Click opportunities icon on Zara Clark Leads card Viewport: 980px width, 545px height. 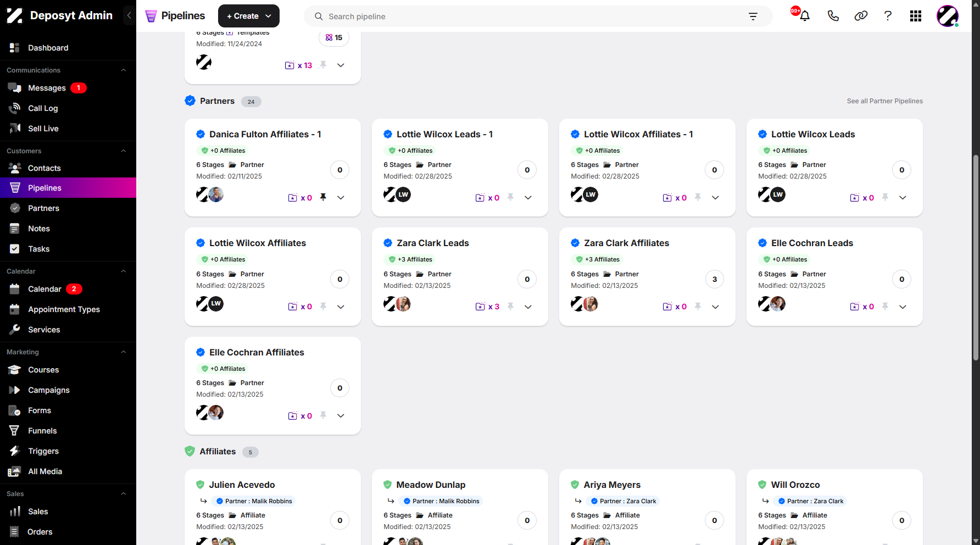point(480,307)
